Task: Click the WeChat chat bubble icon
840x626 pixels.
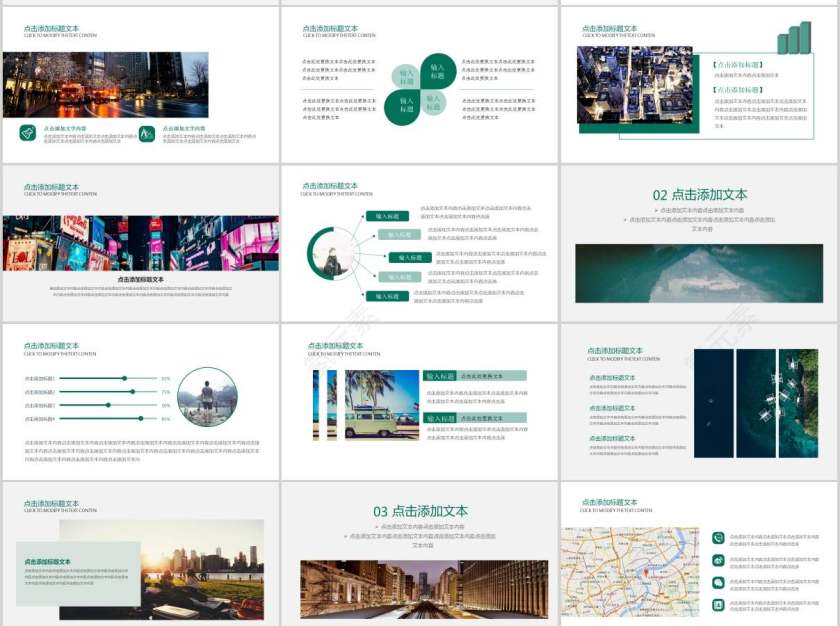Action: pos(718,583)
